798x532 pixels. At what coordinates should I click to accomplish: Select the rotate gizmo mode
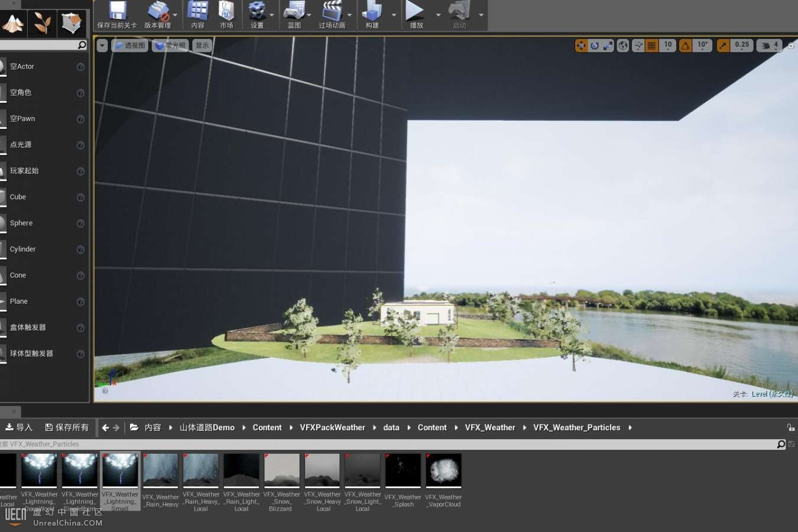click(x=595, y=46)
